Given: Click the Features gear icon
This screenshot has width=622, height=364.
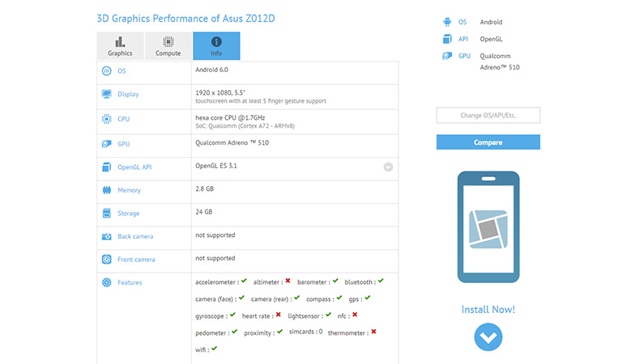Looking at the screenshot, I should click(x=106, y=282).
